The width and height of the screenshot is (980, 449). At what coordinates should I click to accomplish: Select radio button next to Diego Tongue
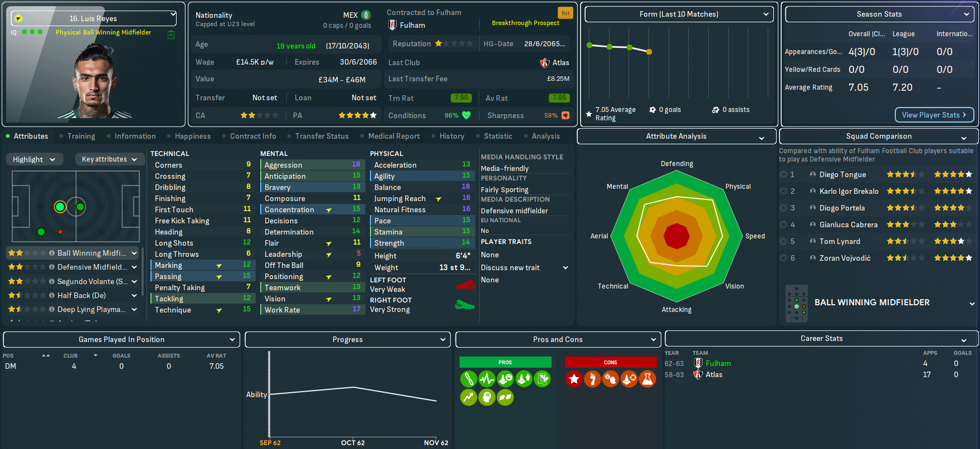tap(784, 175)
